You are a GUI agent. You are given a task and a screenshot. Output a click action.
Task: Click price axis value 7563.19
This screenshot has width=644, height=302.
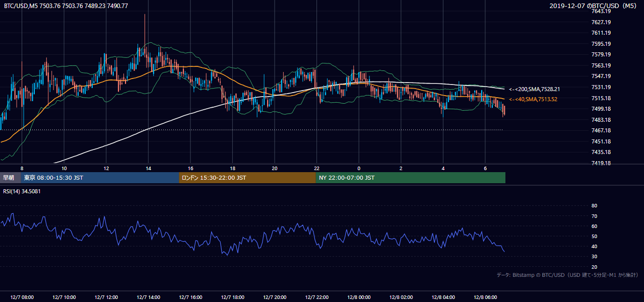click(x=601, y=65)
